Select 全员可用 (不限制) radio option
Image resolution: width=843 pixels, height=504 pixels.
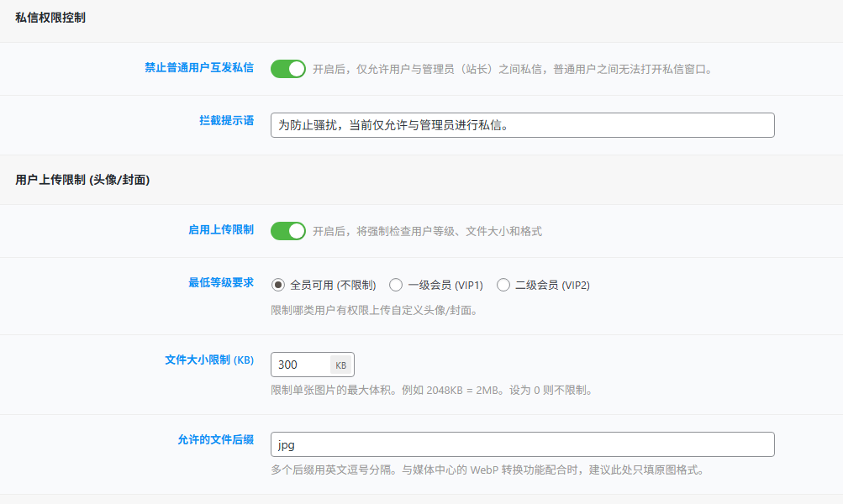click(x=278, y=285)
